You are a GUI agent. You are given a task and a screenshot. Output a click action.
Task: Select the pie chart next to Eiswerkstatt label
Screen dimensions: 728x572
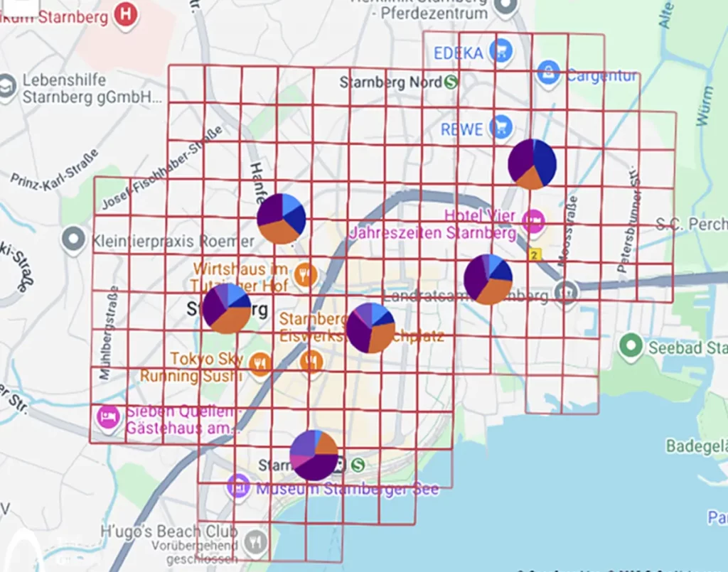coord(370,328)
